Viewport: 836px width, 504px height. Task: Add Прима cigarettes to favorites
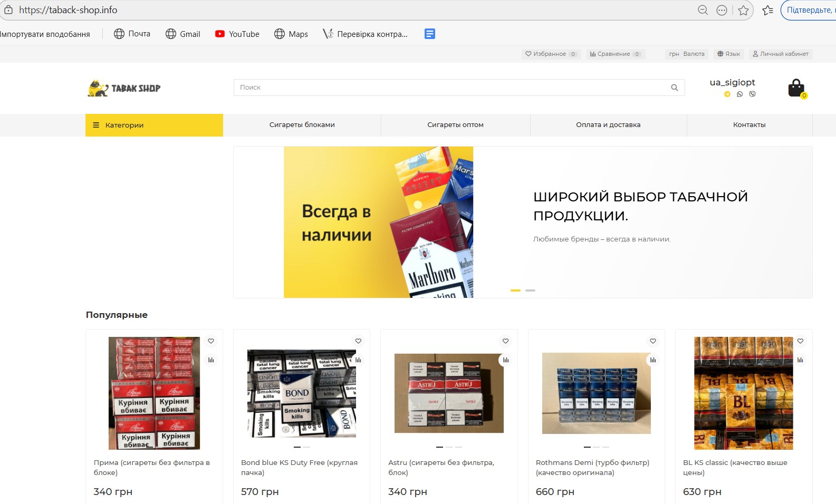pos(211,341)
